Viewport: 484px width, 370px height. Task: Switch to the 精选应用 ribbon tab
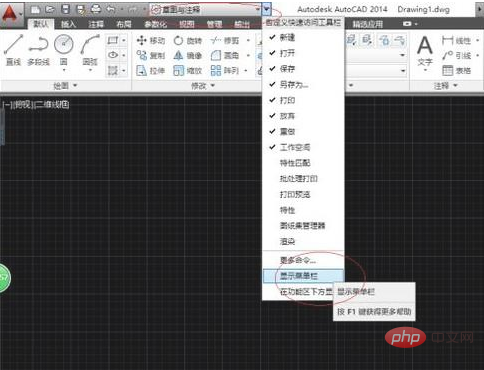tap(368, 24)
